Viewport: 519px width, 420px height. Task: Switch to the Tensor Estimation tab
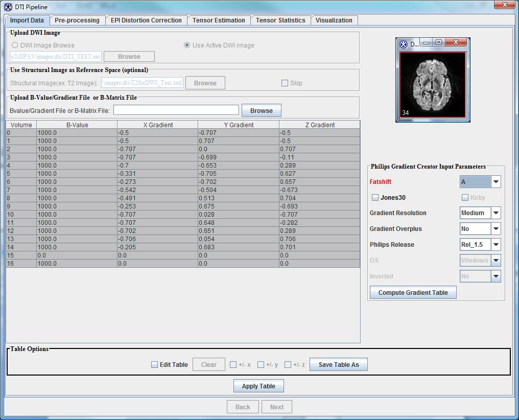(219, 20)
